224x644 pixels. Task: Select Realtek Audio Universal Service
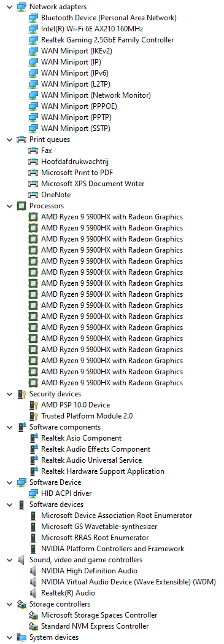pyautogui.click(x=91, y=460)
